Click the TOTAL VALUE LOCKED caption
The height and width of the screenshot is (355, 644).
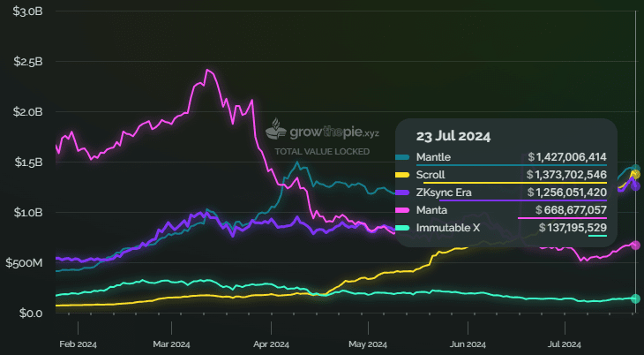(x=322, y=152)
